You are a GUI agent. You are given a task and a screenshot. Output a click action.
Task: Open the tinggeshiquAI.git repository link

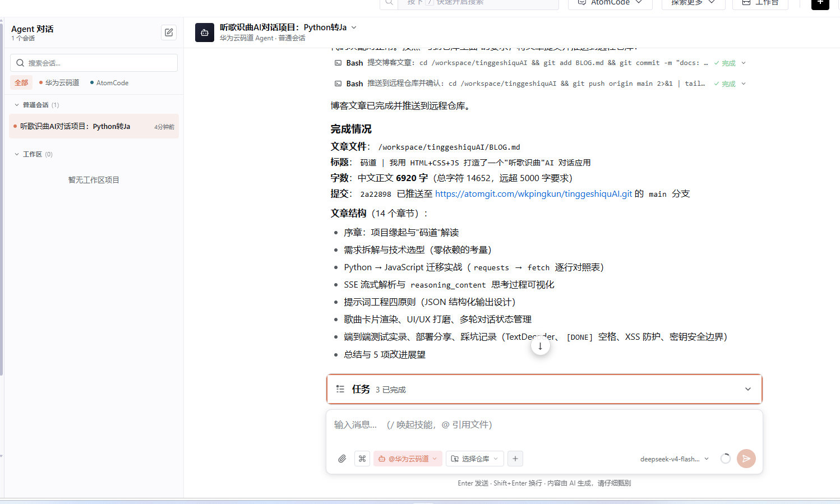[533, 193]
